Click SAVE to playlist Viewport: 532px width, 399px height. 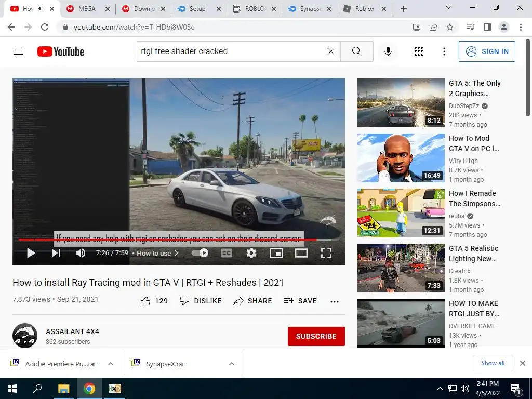coord(300,301)
